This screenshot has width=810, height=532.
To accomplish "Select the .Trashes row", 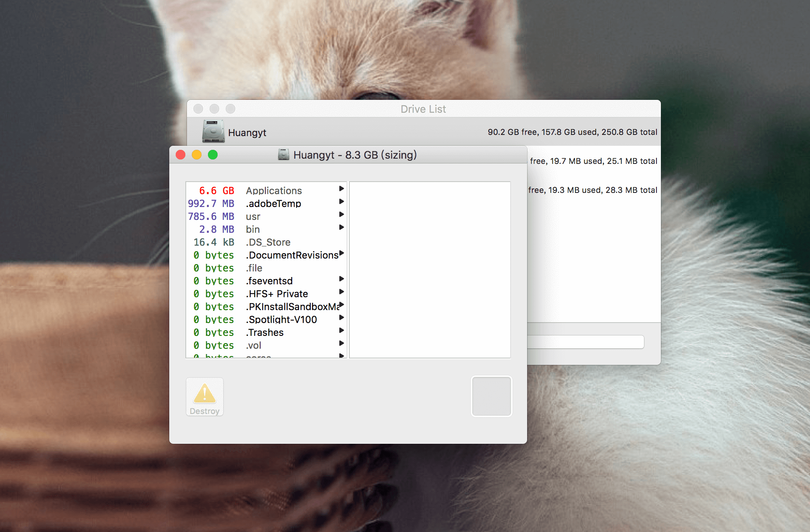I will point(266,332).
